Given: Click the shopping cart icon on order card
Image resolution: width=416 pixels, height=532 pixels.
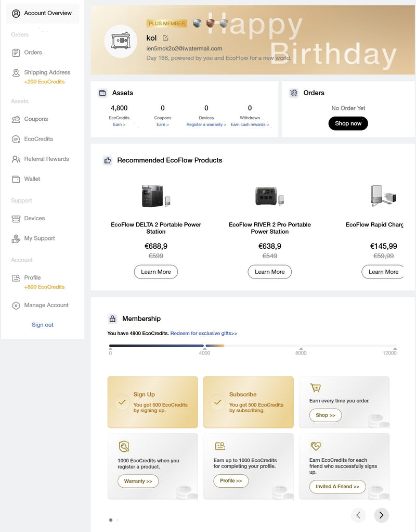Looking at the screenshot, I should tap(315, 387).
